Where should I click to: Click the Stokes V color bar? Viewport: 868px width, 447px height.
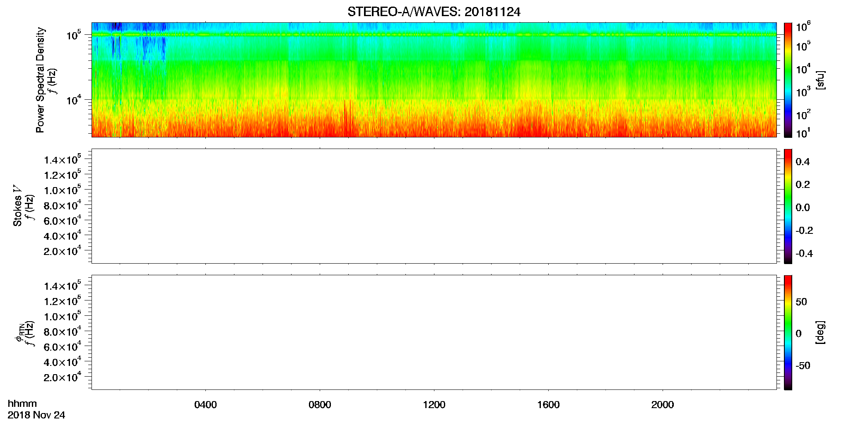click(x=788, y=206)
